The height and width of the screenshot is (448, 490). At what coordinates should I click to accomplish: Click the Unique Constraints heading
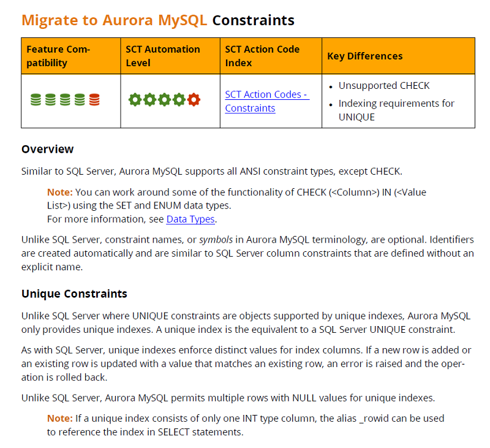click(74, 294)
